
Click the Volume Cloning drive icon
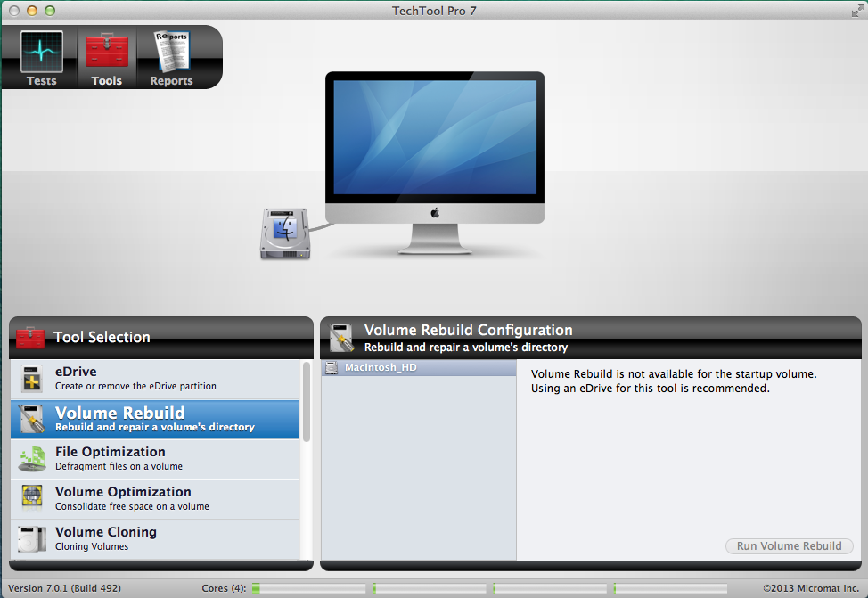point(32,539)
